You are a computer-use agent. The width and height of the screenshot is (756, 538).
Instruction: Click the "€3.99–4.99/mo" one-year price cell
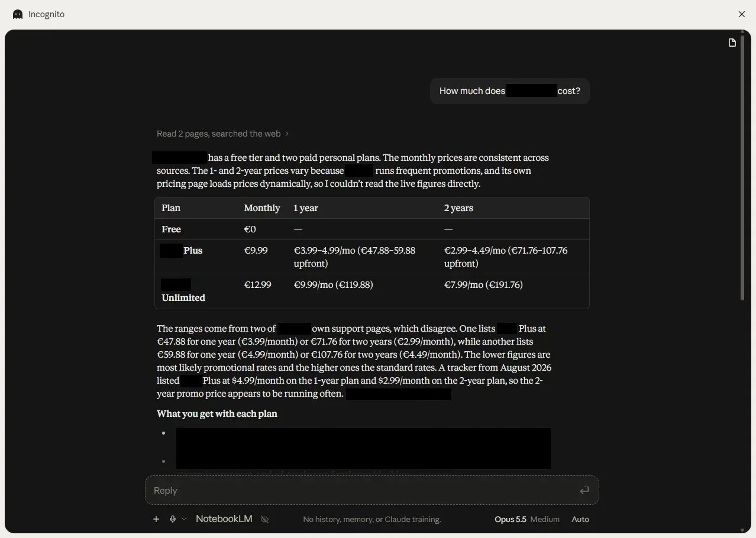[355, 257]
